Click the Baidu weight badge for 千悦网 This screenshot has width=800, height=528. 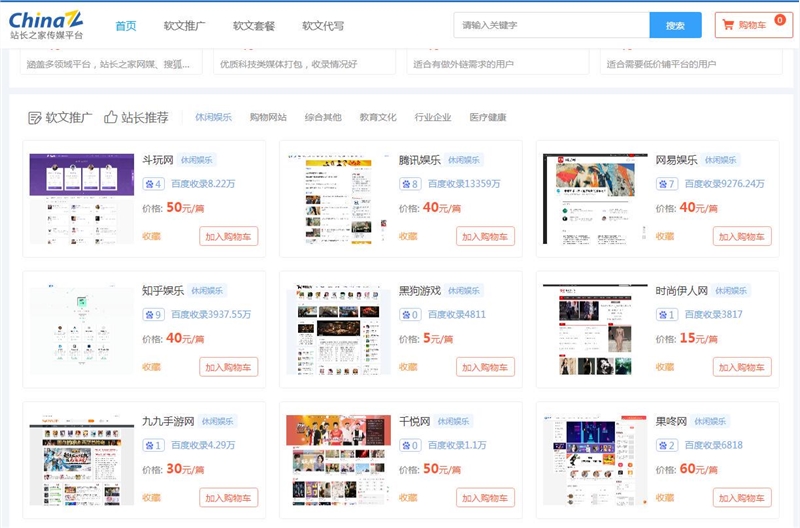pyautogui.click(x=410, y=445)
